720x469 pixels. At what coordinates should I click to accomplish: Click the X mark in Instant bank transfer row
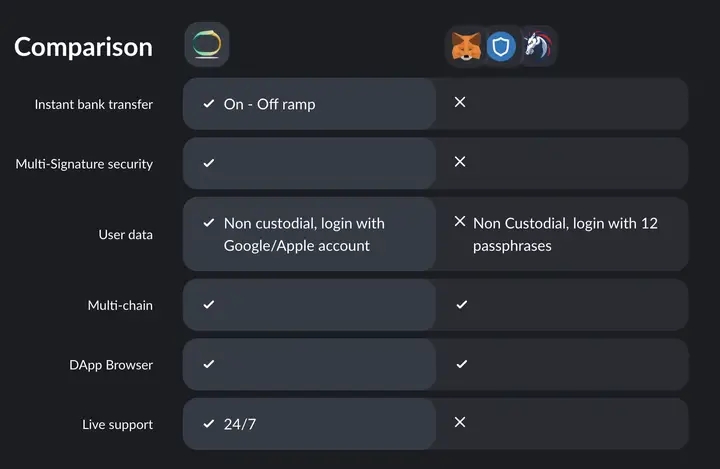pos(460,102)
